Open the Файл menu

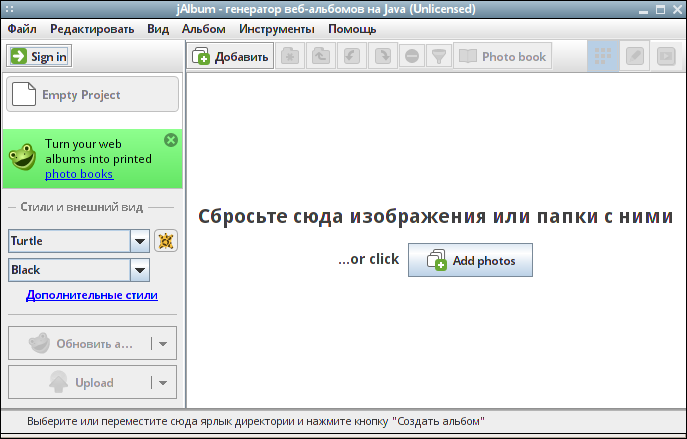click(x=22, y=29)
